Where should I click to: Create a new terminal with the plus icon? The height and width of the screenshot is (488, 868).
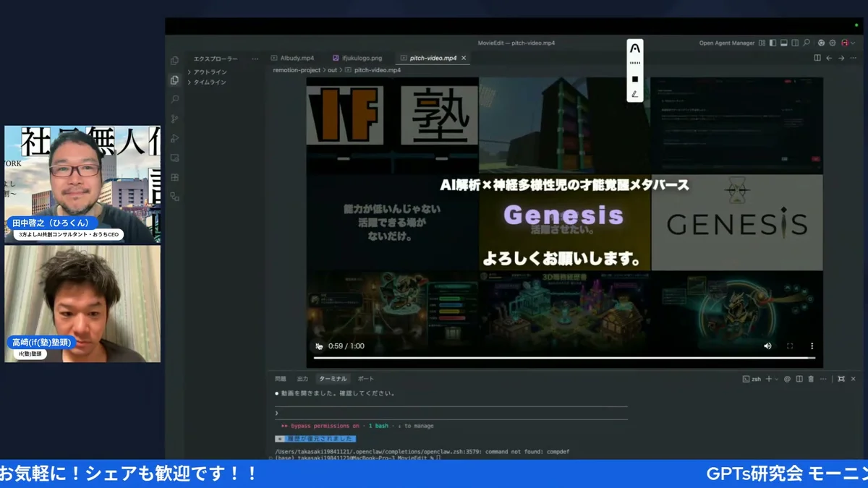(x=769, y=379)
